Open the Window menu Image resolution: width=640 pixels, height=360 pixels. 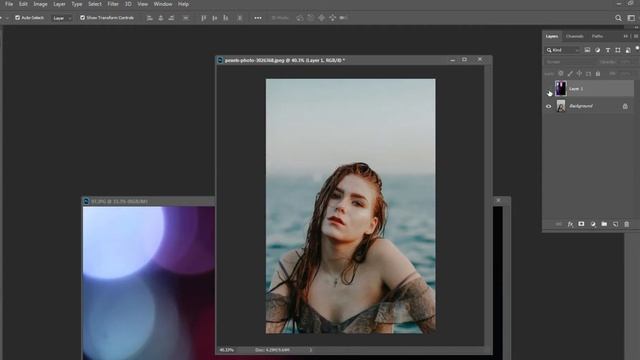[162, 4]
